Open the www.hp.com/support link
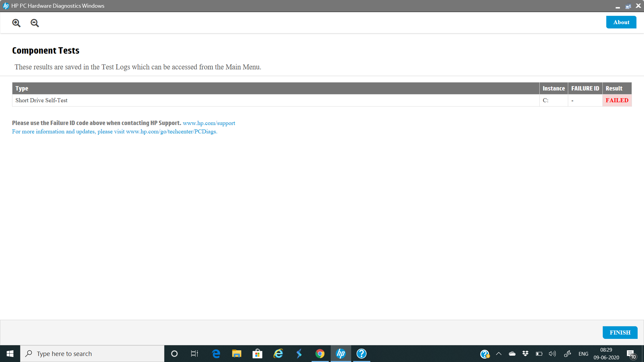 click(209, 123)
